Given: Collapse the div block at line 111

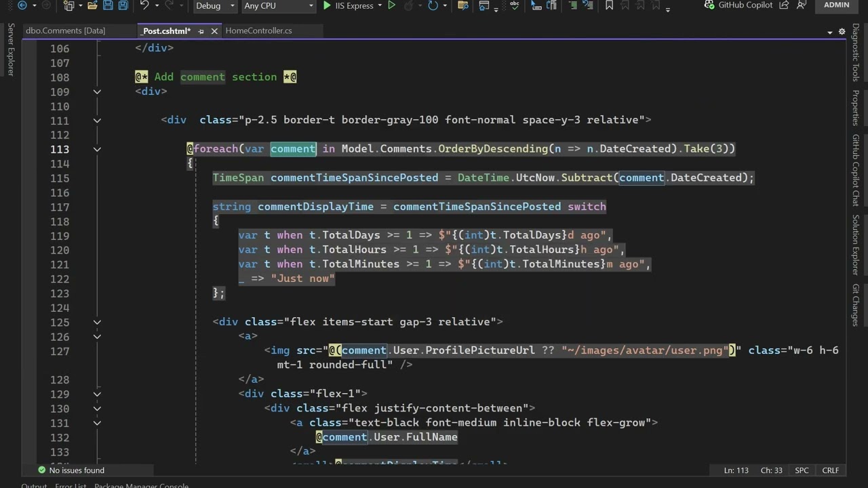Looking at the screenshot, I should point(97,121).
